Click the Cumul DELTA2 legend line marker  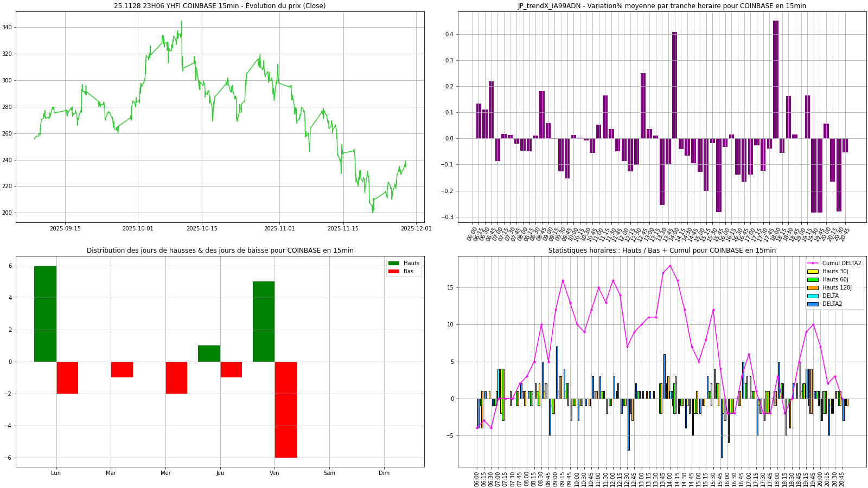click(813, 264)
